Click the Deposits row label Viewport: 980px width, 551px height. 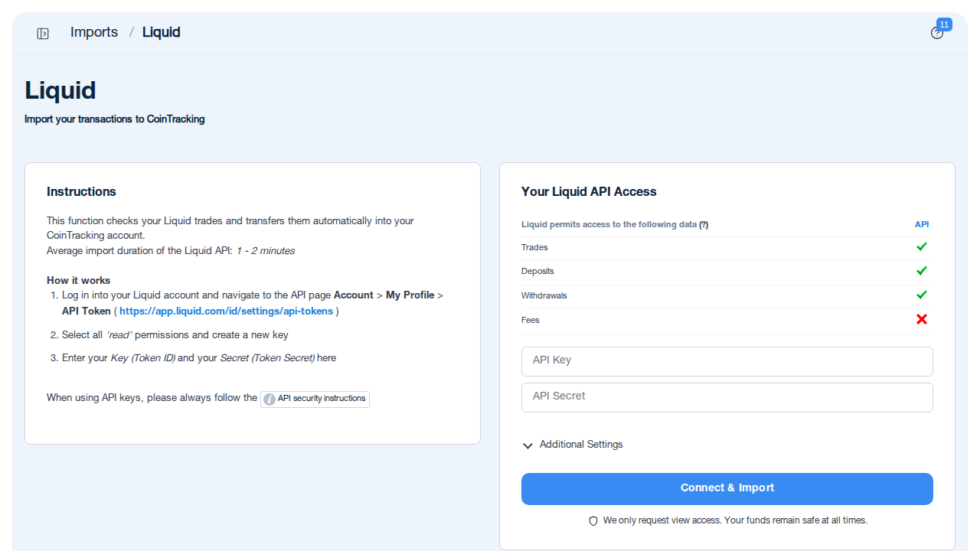click(537, 271)
